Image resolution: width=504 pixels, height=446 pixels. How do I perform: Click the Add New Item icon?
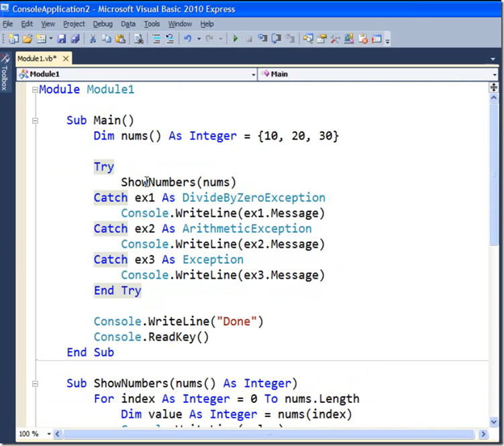pos(41,39)
